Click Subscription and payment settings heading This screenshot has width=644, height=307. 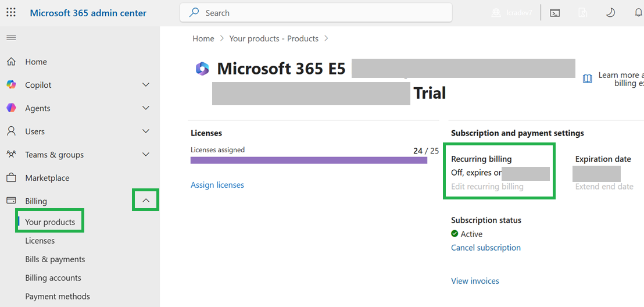(517, 133)
